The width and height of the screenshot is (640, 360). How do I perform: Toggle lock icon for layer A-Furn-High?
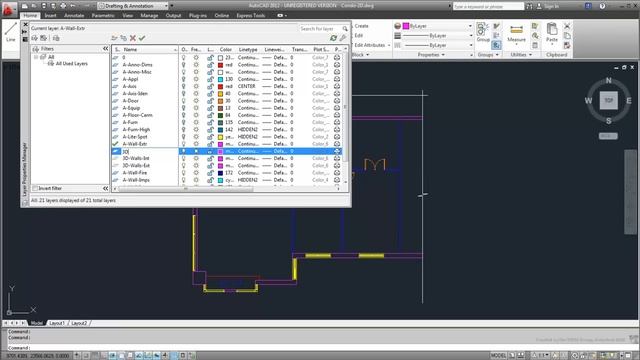210,130
